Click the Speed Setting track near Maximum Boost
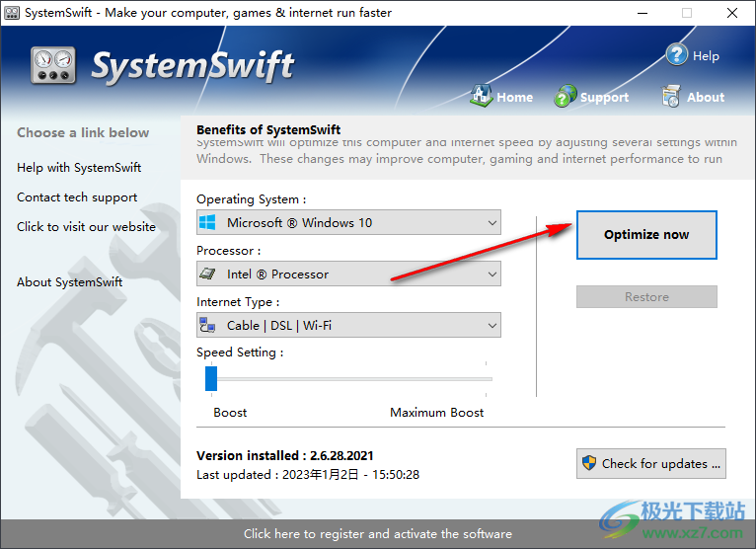756x549 pixels. [x=485, y=379]
